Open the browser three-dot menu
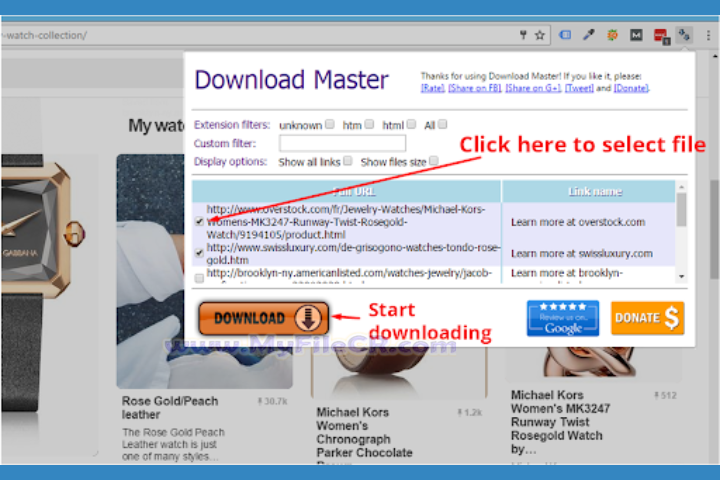Image resolution: width=720 pixels, height=480 pixels. (709, 35)
